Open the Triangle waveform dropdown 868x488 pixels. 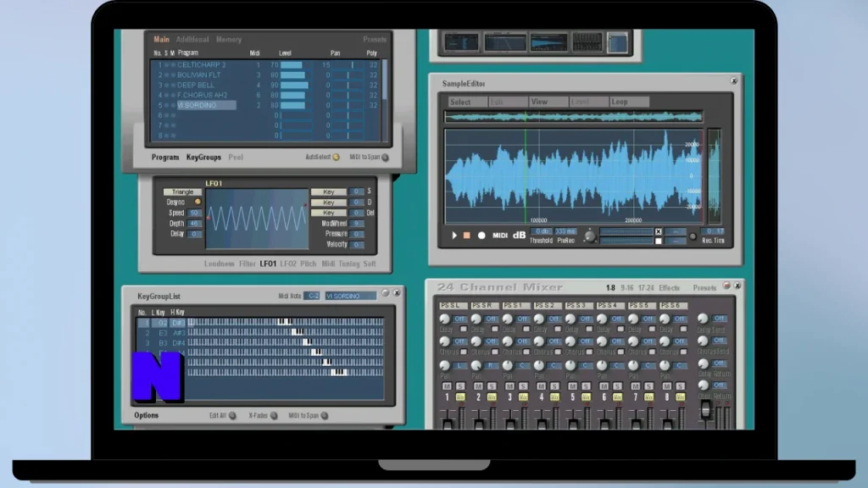click(x=183, y=192)
